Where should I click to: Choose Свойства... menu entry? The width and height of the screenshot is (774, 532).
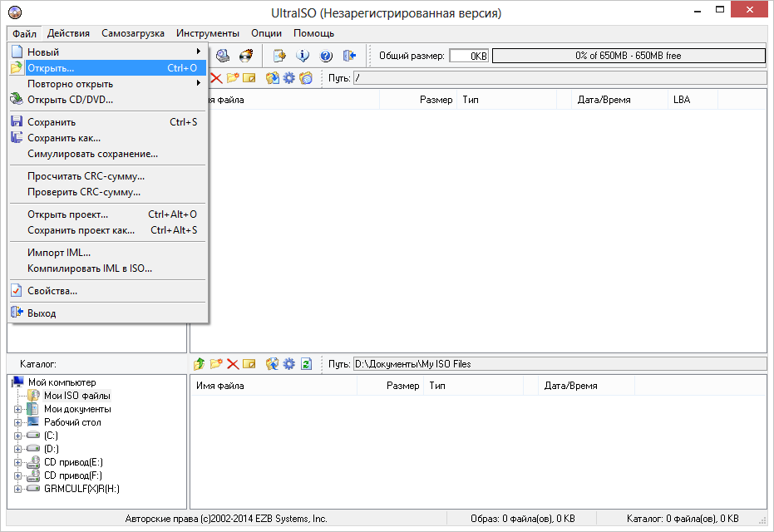pos(107,291)
